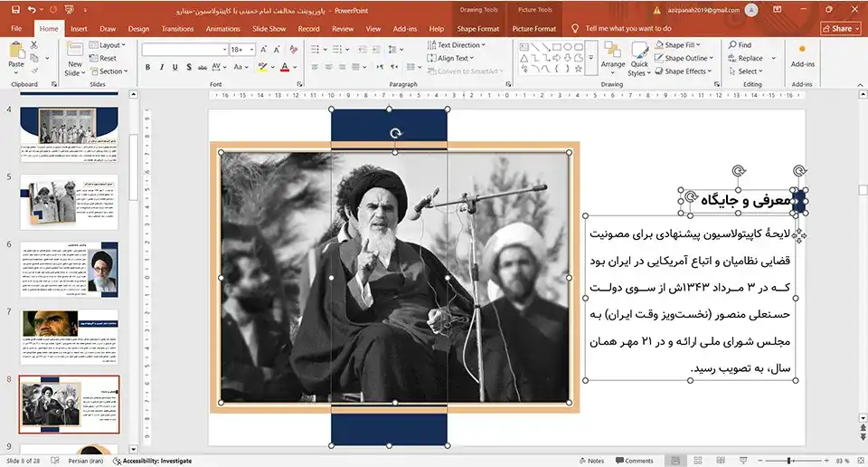Click the Undo arrow icon
Viewport: 868px width, 467px height.
coord(32,10)
